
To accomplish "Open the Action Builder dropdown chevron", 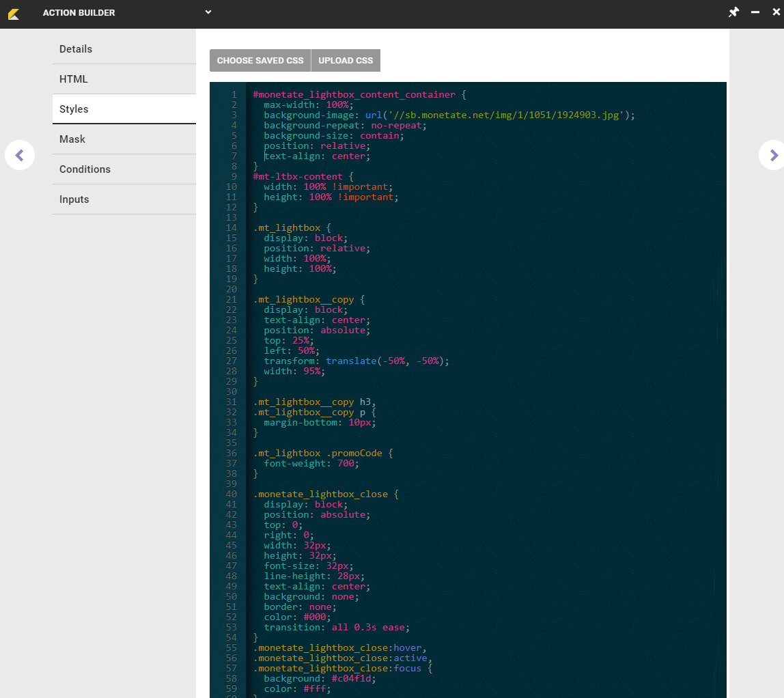I will click(x=208, y=12).
